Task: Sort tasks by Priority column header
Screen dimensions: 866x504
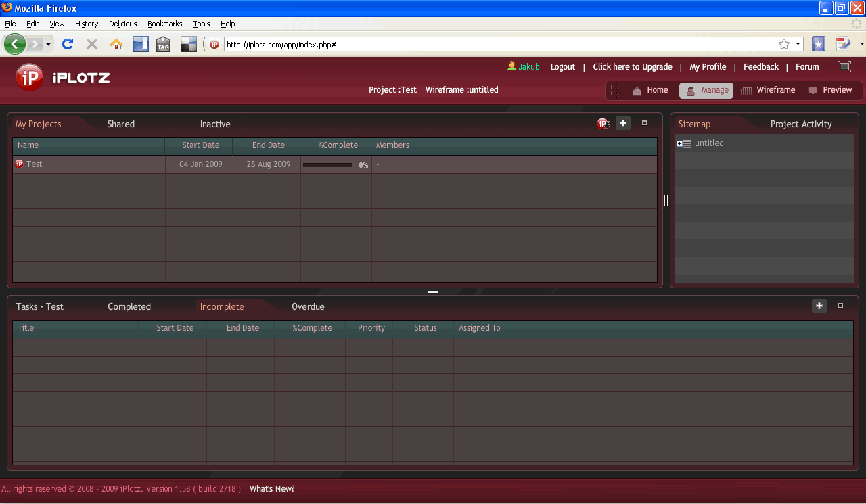Action: (371, 328)
